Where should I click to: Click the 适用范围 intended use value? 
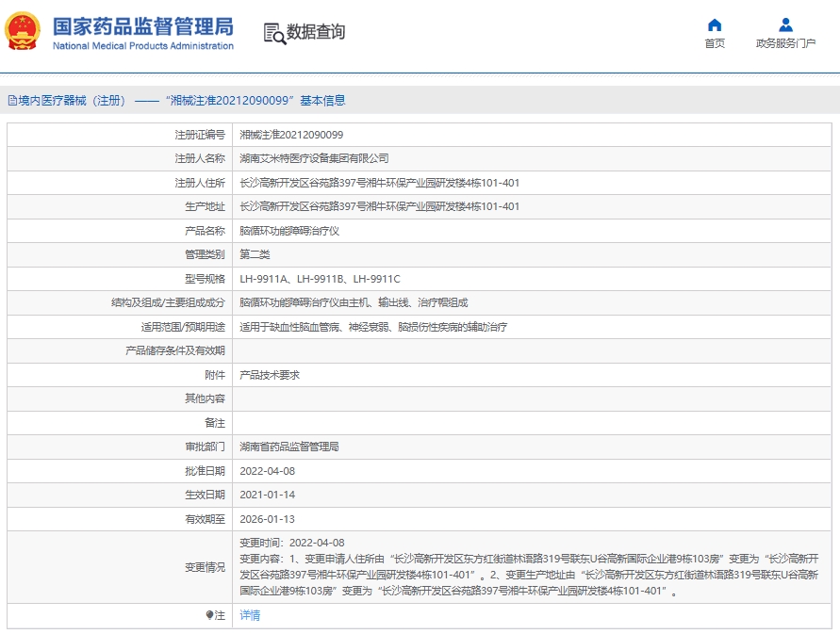373,327
